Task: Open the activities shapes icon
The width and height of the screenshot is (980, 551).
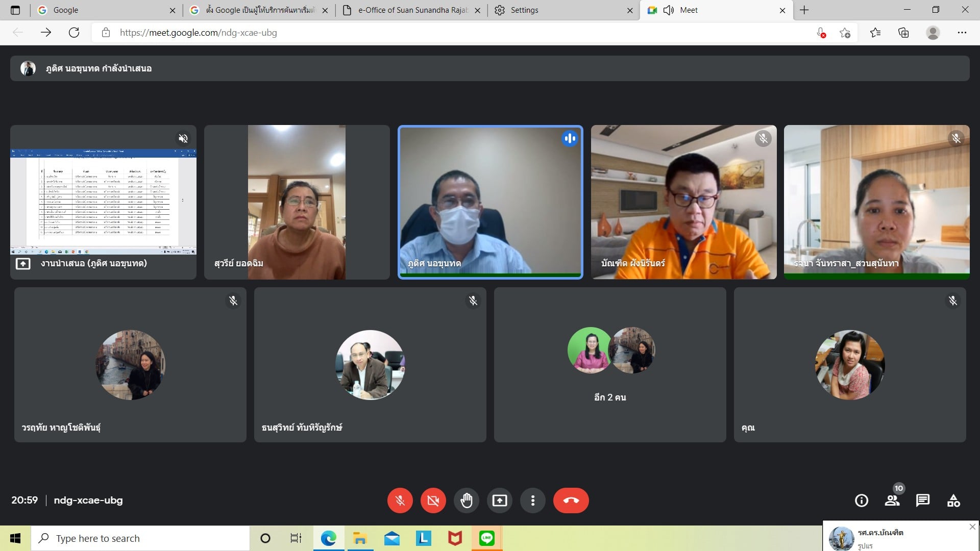Action: point(953,500)
